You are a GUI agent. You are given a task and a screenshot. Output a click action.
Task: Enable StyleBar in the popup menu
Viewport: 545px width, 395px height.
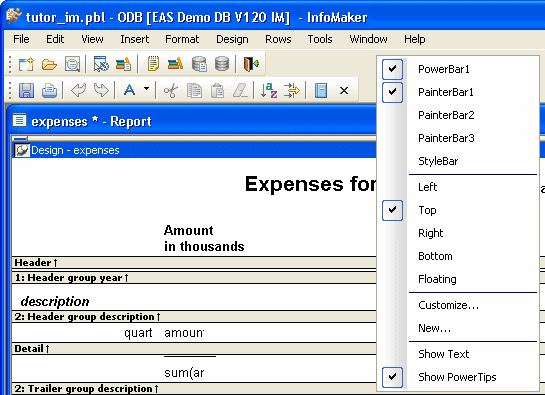click(458, 161)
